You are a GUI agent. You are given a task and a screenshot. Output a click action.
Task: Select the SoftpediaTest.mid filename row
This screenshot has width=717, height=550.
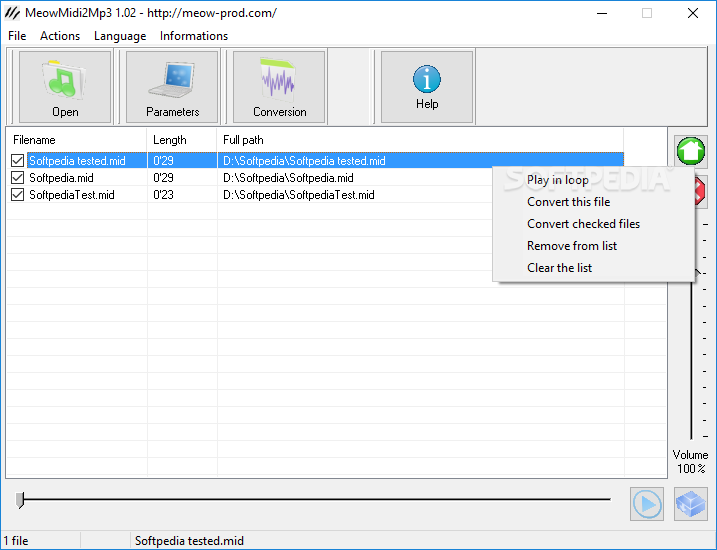[72, 195]
